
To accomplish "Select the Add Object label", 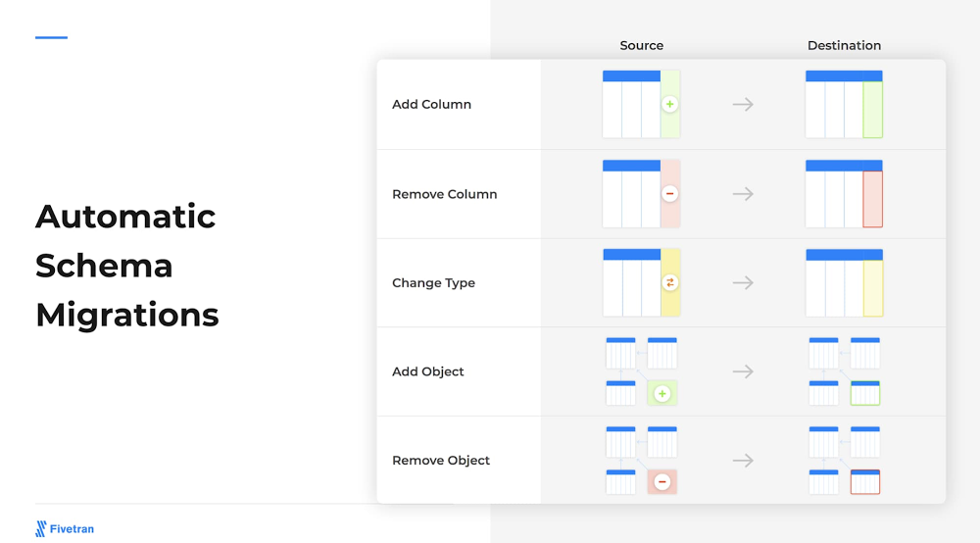I will coord(427,371).
